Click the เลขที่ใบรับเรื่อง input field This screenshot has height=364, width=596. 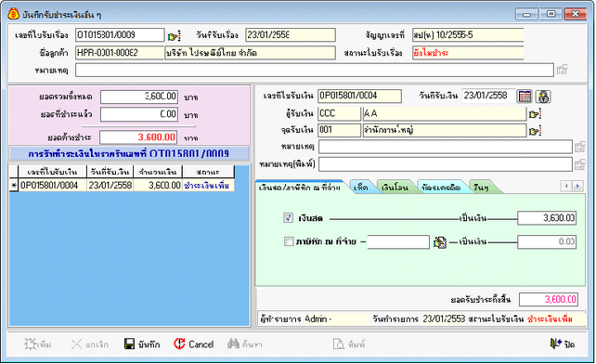coord(120,35)
